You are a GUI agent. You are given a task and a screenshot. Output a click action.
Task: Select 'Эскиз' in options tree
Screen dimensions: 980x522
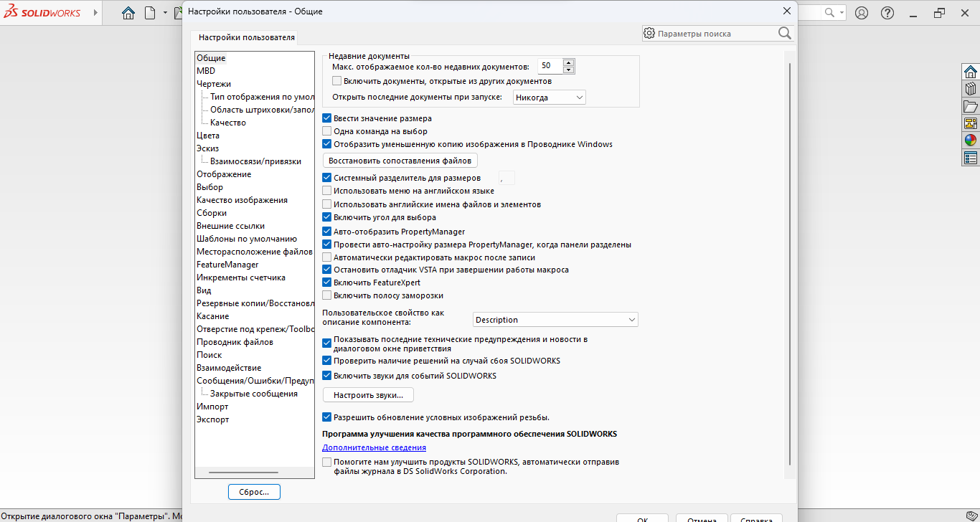pyautogui.click(x=208, y=148)
